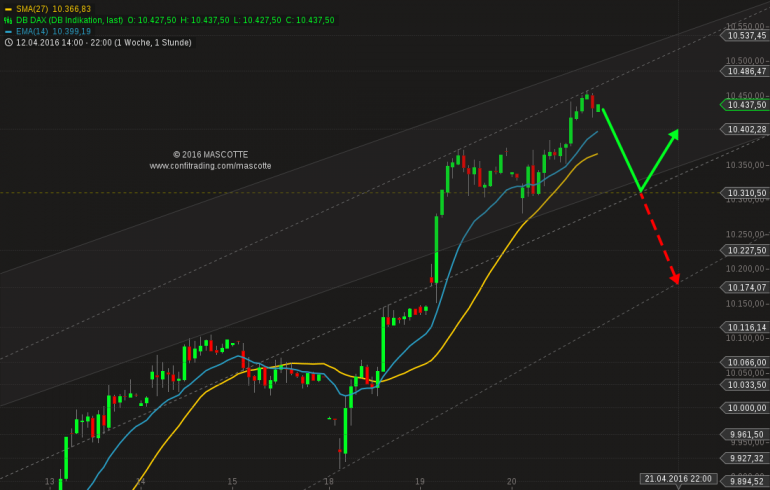
Task: Select the 9.961,50 price tag
Action: coord(745,435)
